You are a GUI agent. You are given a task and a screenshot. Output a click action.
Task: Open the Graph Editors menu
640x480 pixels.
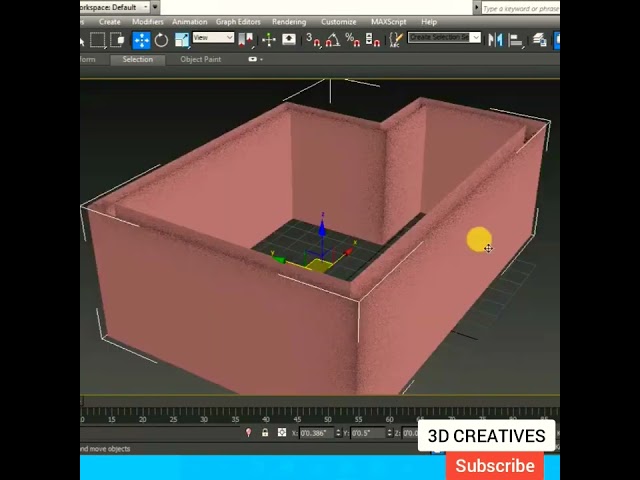tap(238, 22)
